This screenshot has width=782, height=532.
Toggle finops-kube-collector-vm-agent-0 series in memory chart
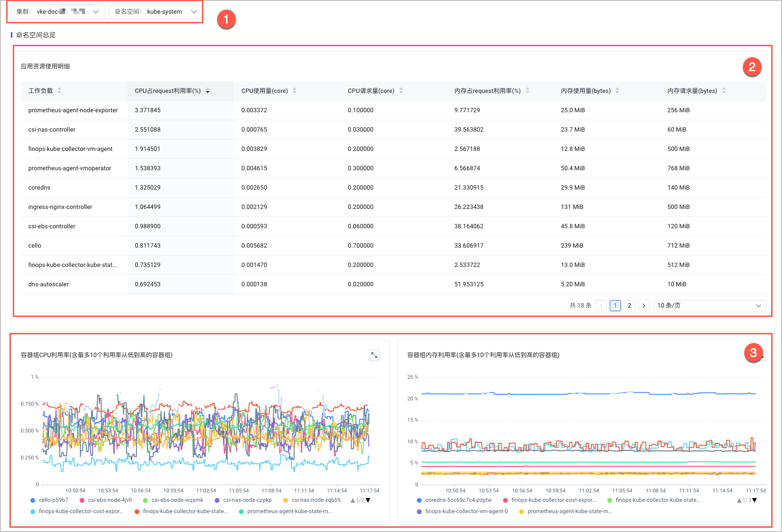click(462, 511)
